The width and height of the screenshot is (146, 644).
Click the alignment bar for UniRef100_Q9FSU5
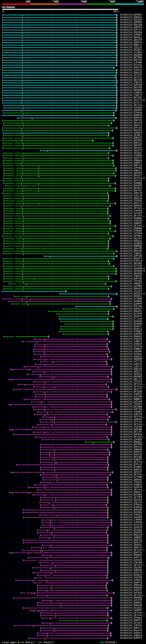click(81, 256)
